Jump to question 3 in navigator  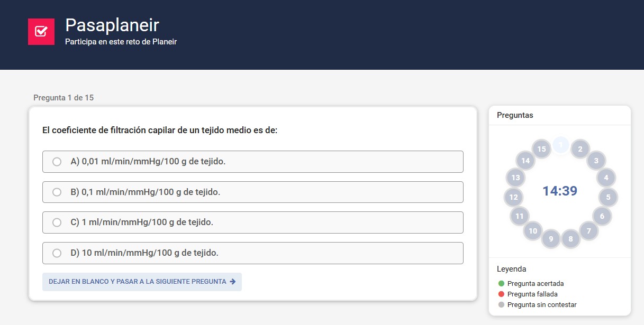(596, 161)
